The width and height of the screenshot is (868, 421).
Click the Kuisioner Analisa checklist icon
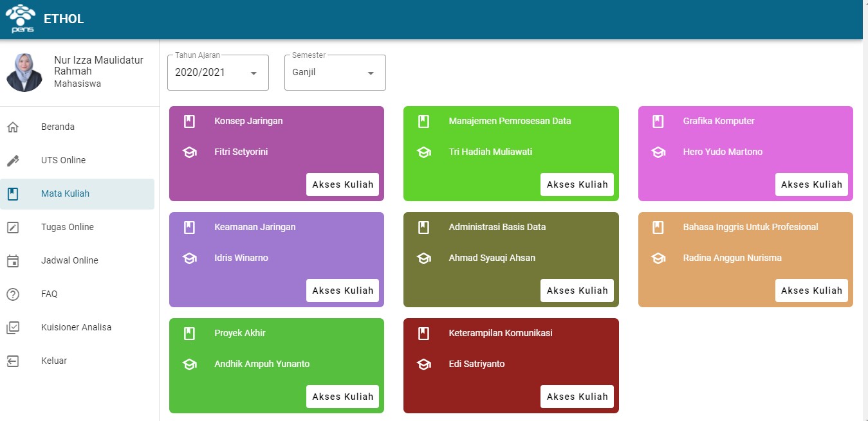[13, 327]
